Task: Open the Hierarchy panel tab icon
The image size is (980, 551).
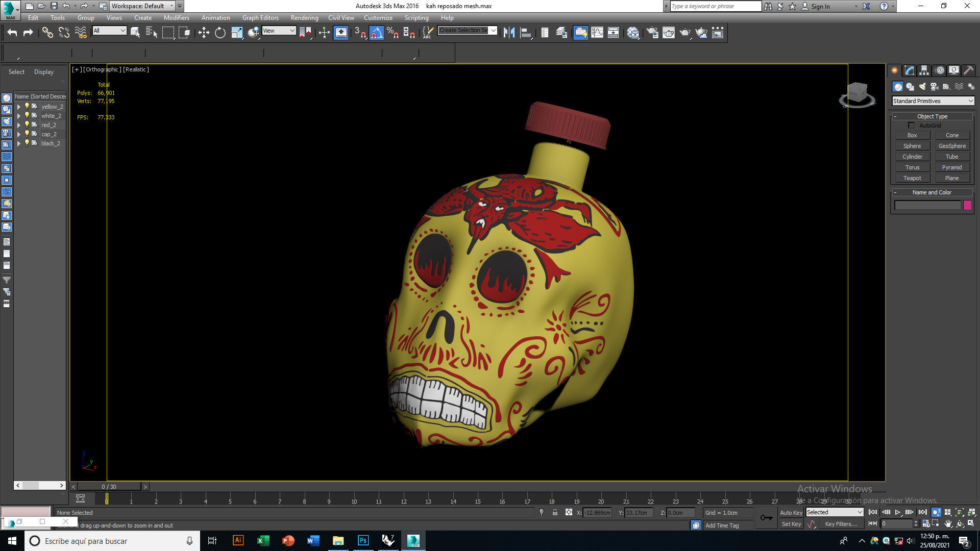Action: tap(924, 70)
